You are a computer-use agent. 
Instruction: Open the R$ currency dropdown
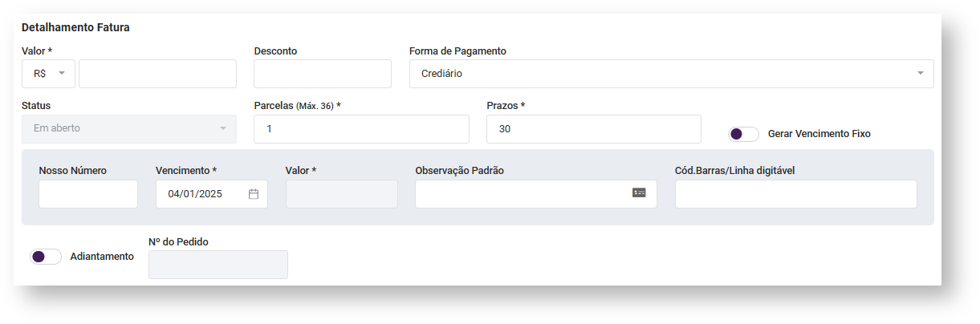point(49,74)
